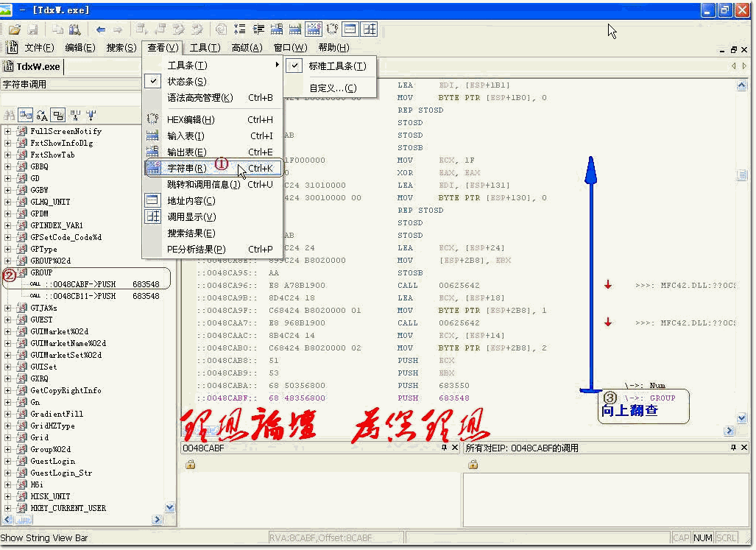Viewport: 756px width, 550px height.
Task: Click the first highlighted string panel toggle icon
Action: point(26,115)
